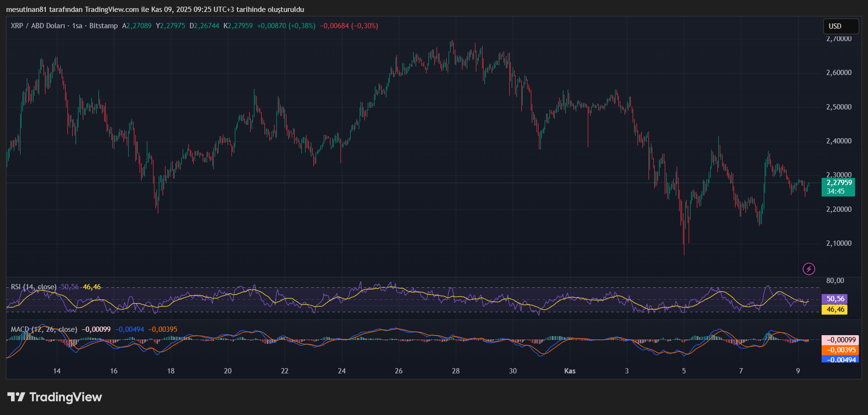Click the pink −0,00099 histogram axis tag

pyautogui.click(x=841, y=340)
